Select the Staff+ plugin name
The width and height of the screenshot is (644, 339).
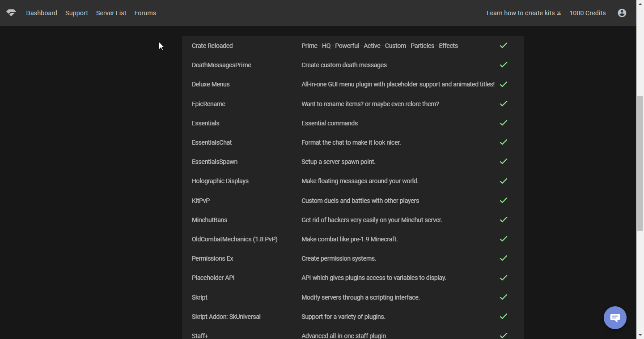(200, 336)
